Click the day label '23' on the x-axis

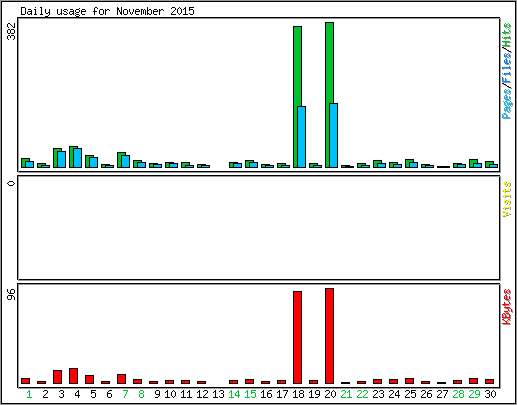point(378,394)
